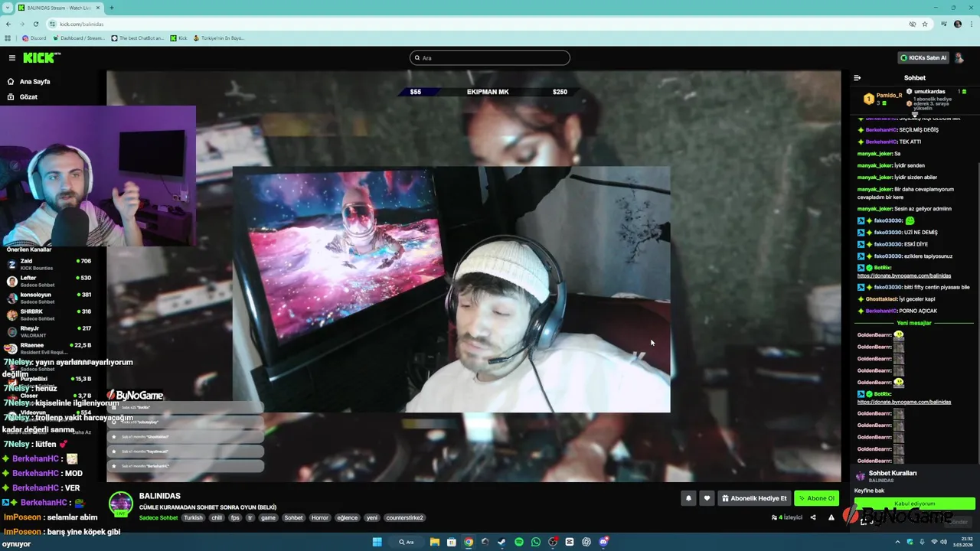Close the BALINIDAS Stream tab
This screenshot has height=551, width=980.
click(x=98, y=8)
